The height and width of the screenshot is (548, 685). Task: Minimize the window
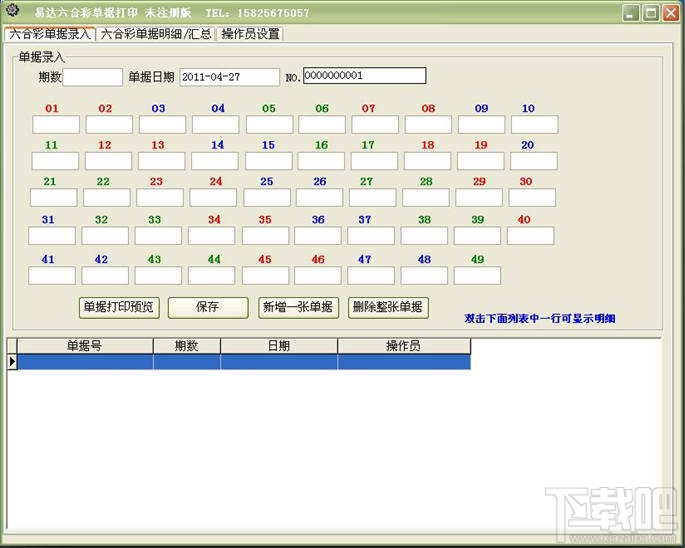click(x=630, y=13)
